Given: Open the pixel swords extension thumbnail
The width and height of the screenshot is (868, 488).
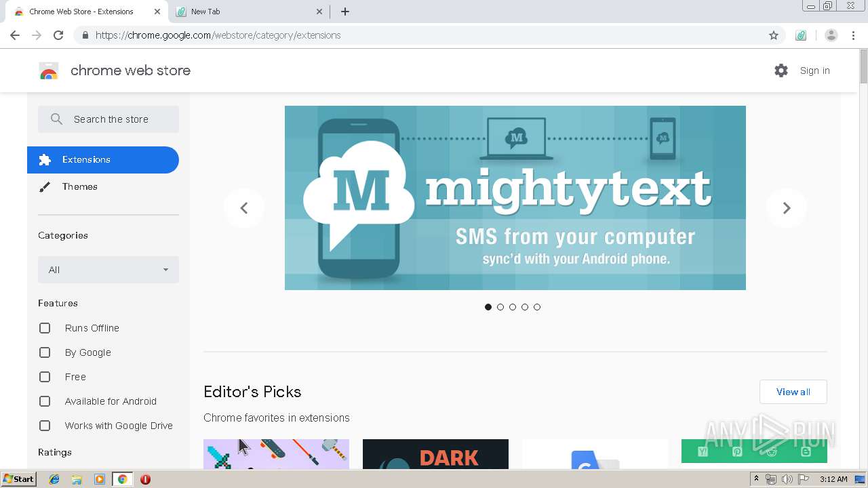Looking at the screenshot, I should click(x=276, y=454).
